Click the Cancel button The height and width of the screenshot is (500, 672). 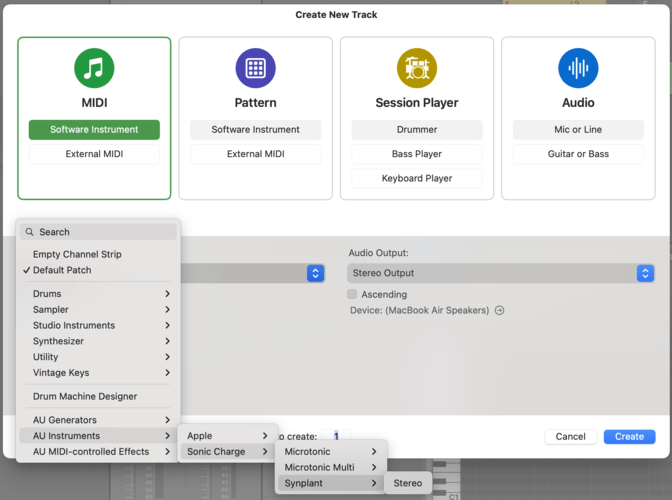coord(571,437)
